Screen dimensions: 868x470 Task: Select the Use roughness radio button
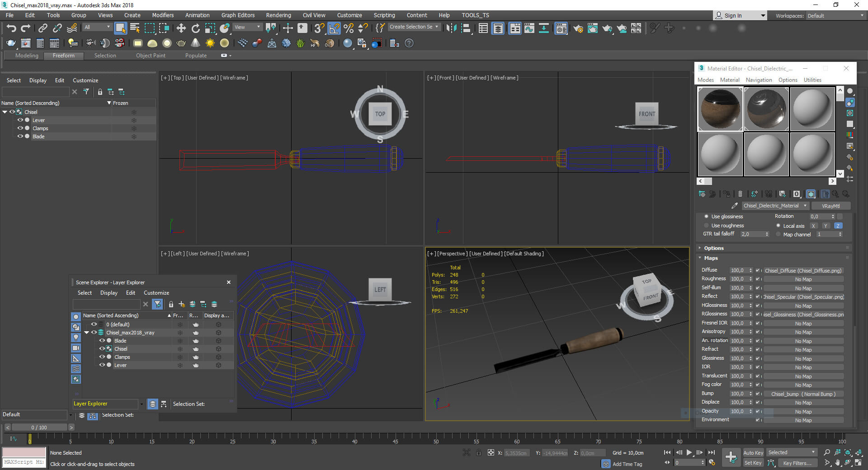click(706, 226)
